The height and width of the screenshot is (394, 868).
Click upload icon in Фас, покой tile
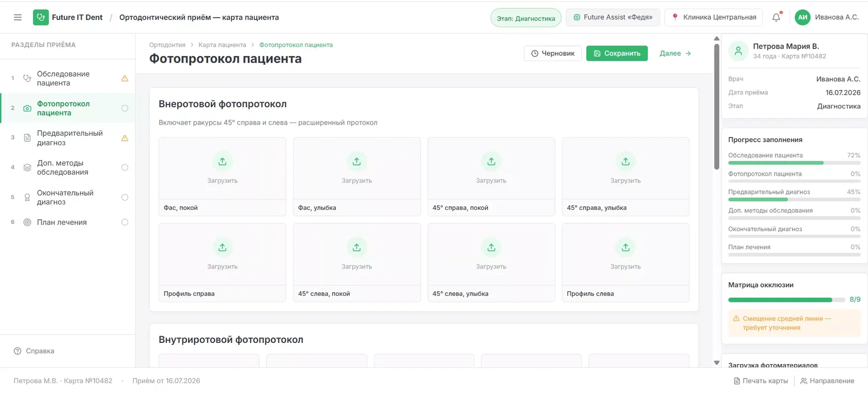[222, 161]
